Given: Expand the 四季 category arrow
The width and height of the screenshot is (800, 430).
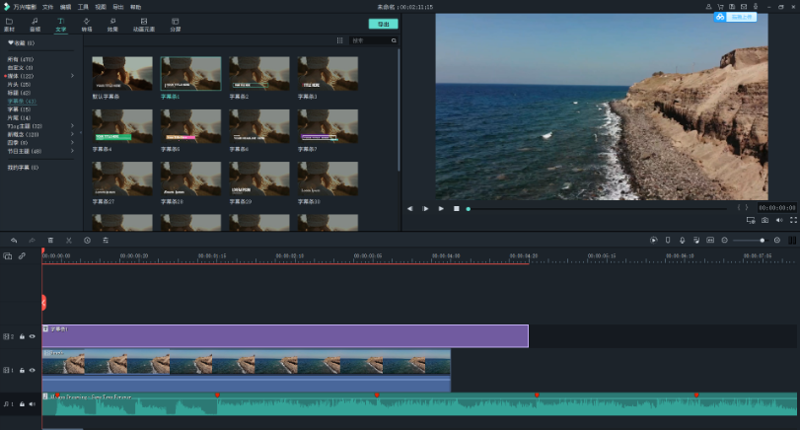Looking at the screenshot, I should (72, 142).
